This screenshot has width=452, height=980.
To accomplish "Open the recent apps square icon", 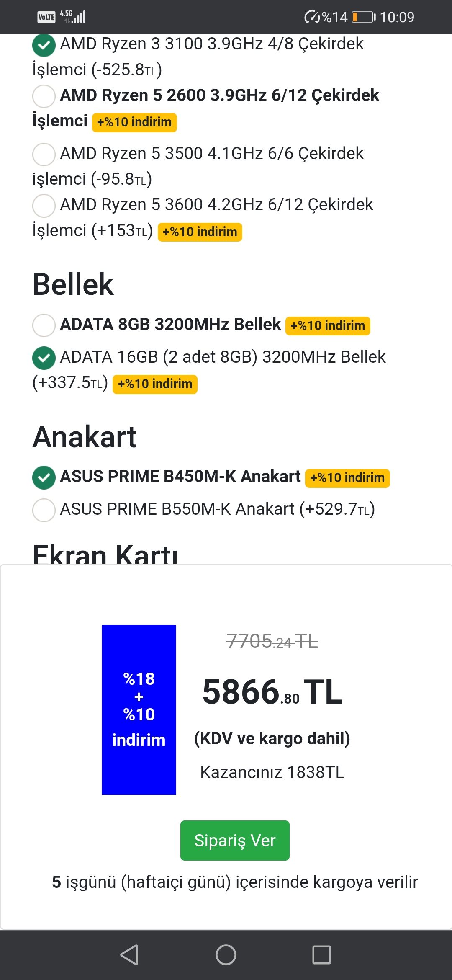I will coord(322,955).
